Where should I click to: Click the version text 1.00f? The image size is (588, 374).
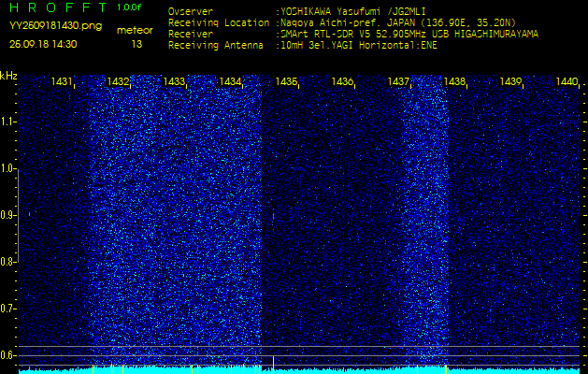(129, 7)
